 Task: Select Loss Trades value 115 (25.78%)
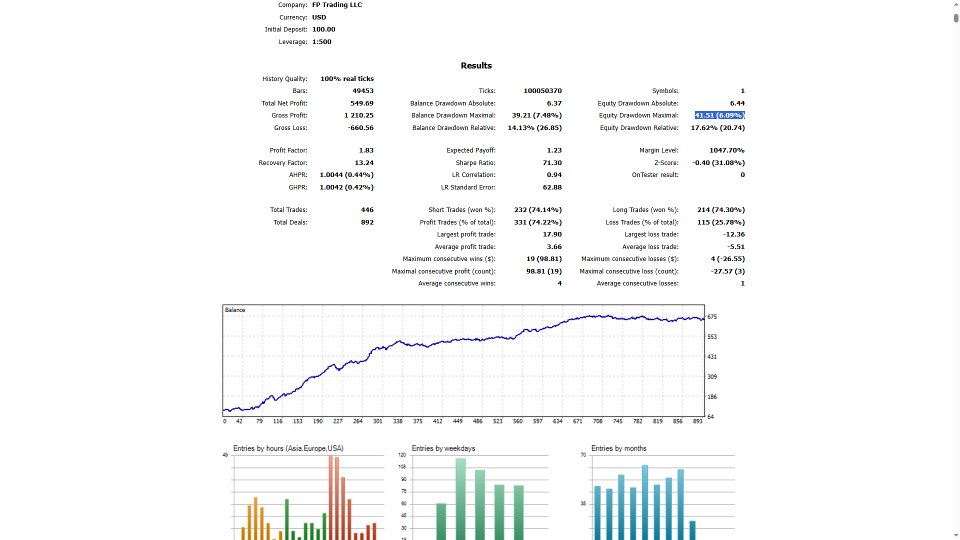(x=721, y=223)
